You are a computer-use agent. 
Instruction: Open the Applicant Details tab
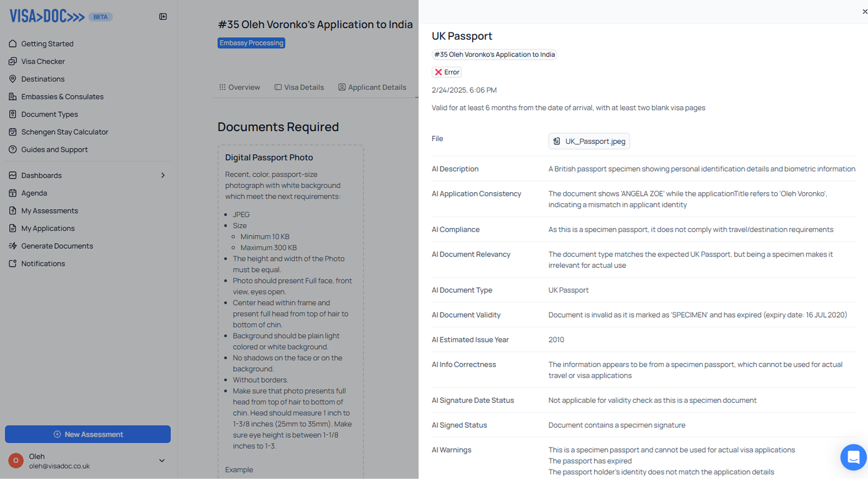tap(372, 87)
